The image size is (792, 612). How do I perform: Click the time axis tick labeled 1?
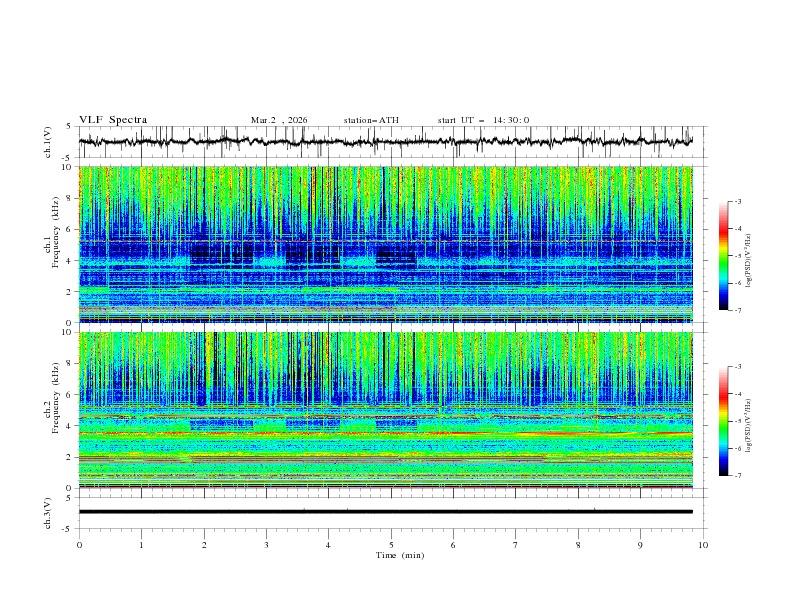tap(141, 545)
